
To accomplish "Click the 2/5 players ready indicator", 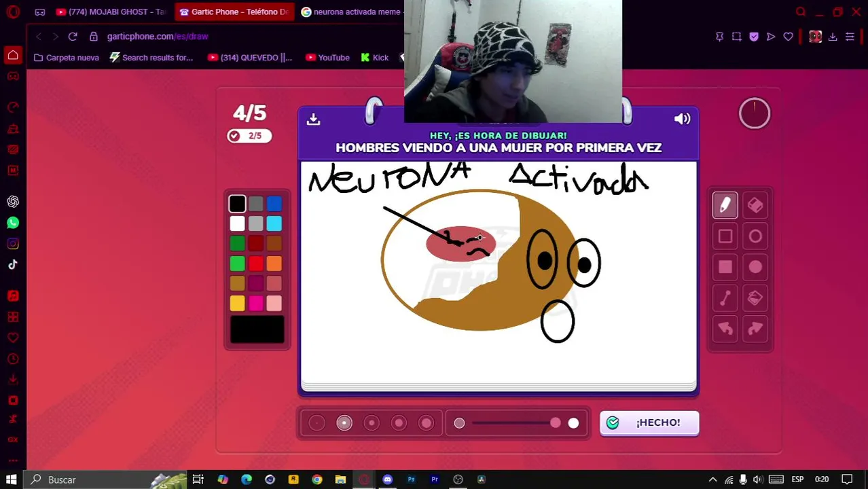I will (x=249, y=136).
